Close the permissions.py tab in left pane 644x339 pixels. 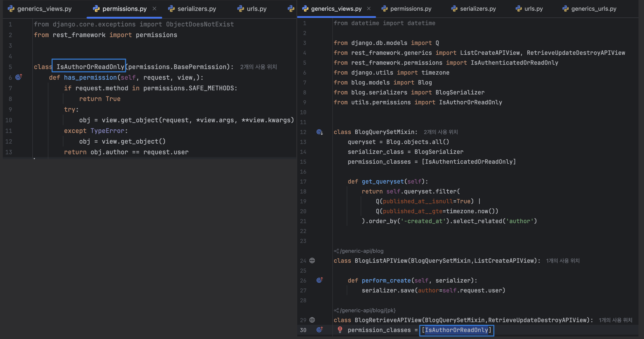point(155,9)
